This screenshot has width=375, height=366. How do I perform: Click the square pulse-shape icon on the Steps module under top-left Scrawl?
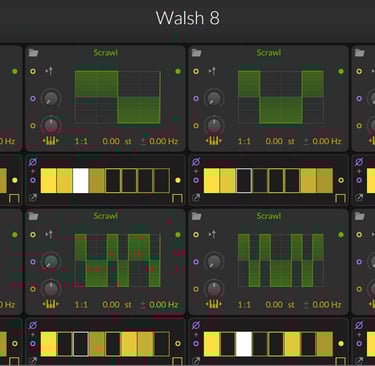pos(177,198)
